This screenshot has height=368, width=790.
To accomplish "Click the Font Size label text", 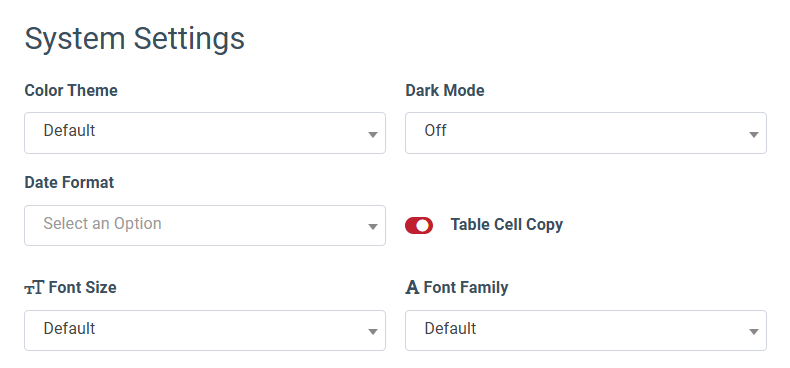I will coord(83,288).
